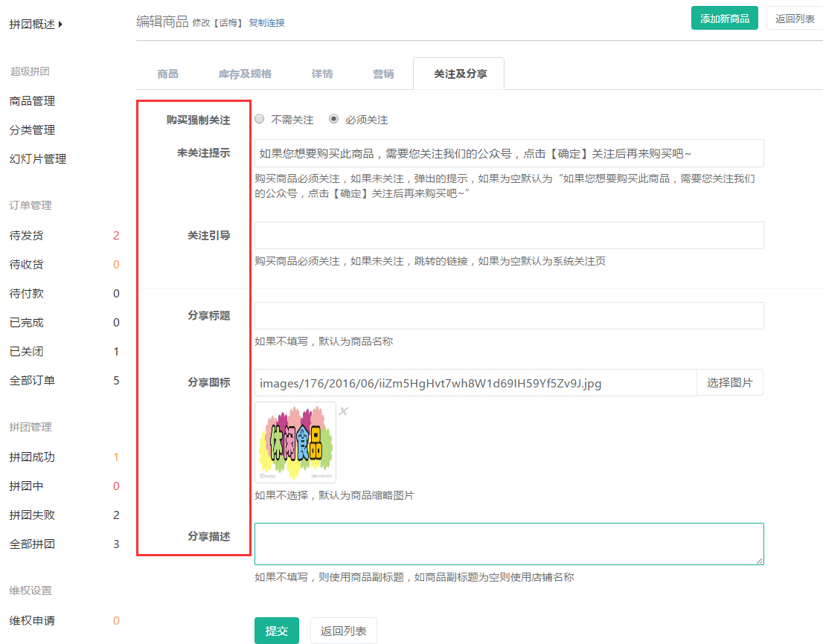
Task: Click 选择图片 to choose an image
Action: point(729,383)
